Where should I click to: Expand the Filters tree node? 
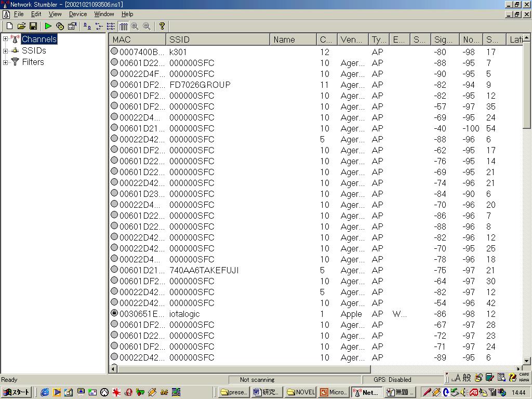(5, 62)
